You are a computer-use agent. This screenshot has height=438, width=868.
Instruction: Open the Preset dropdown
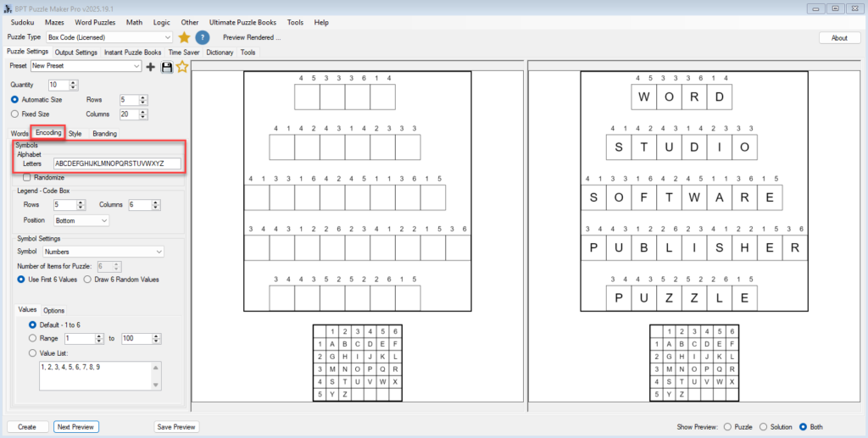(x=86, y=66)
